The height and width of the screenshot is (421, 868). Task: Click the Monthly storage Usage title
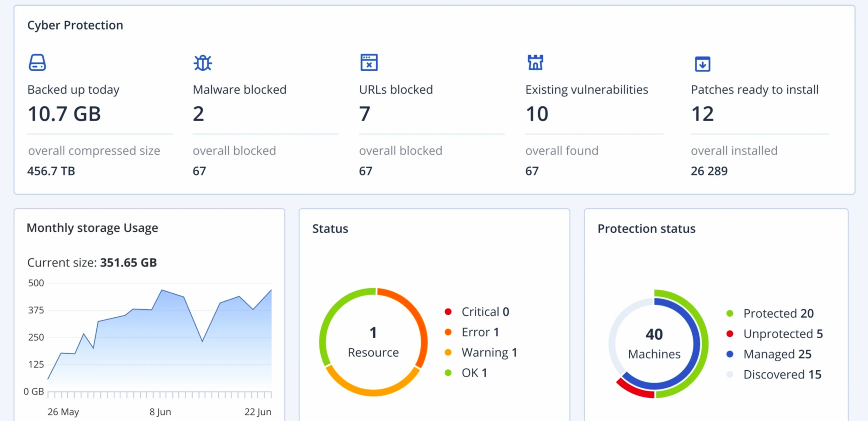click(x=92, y=228)
